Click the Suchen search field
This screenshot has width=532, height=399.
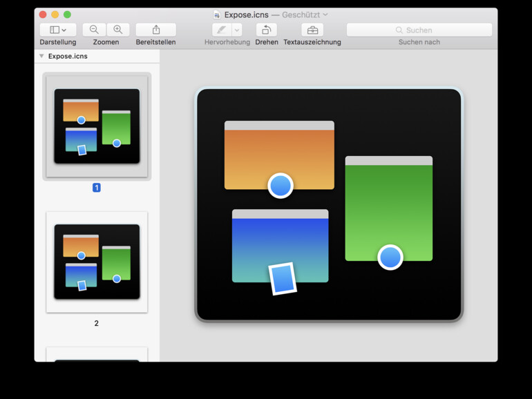(419, 30)
